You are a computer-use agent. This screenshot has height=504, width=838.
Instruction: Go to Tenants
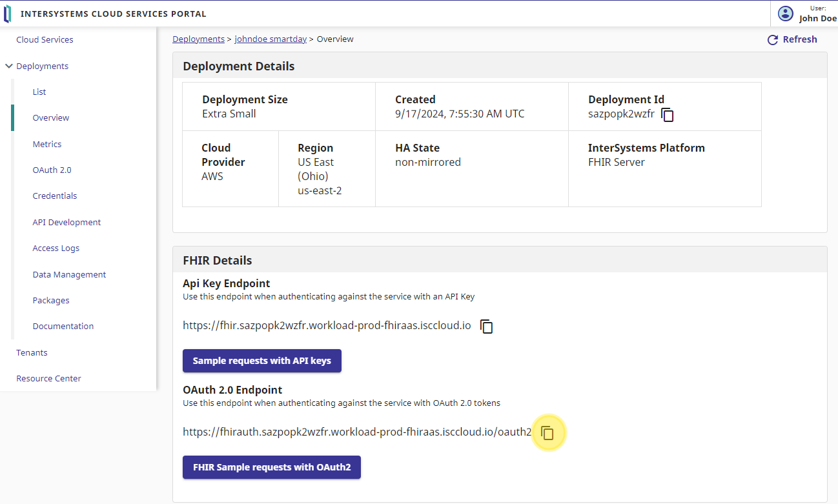[32, 352]
